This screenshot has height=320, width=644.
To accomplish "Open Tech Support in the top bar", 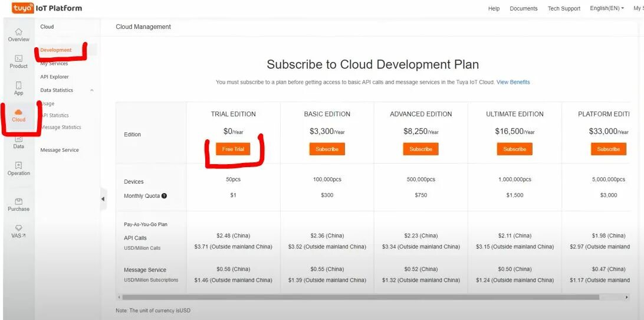I will click(564, 8).
